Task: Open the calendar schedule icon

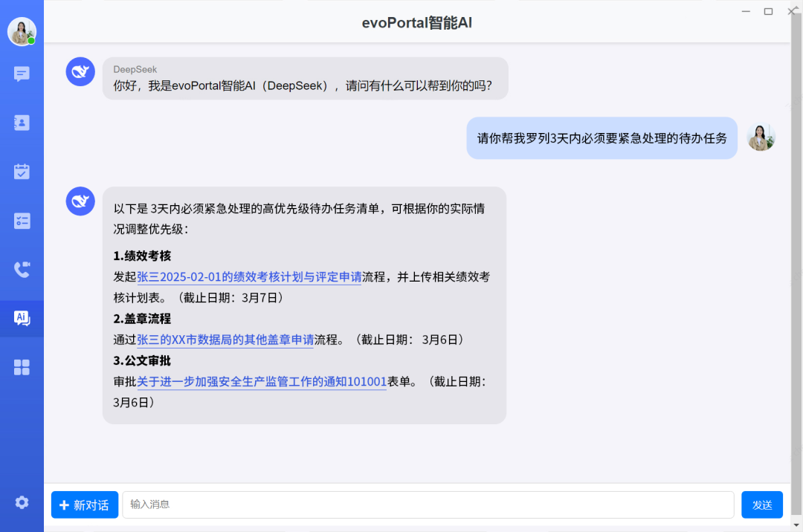Action: 22,172
